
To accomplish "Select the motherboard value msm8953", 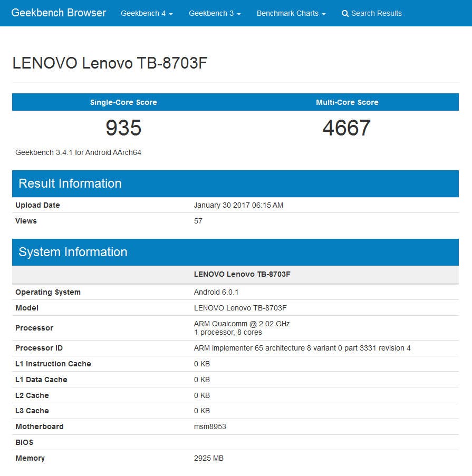I will click(x=210, y=426).
